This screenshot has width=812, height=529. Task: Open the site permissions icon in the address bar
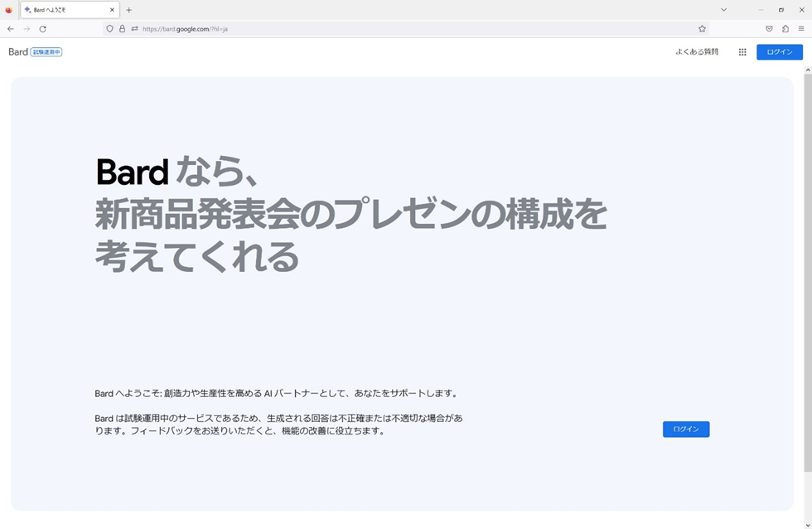pos(134,29)
